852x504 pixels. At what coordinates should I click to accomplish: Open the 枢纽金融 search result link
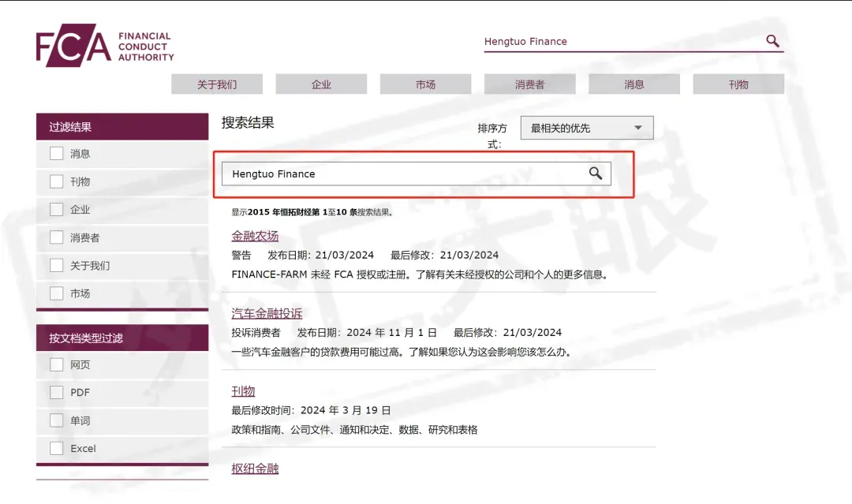[255, 469]
